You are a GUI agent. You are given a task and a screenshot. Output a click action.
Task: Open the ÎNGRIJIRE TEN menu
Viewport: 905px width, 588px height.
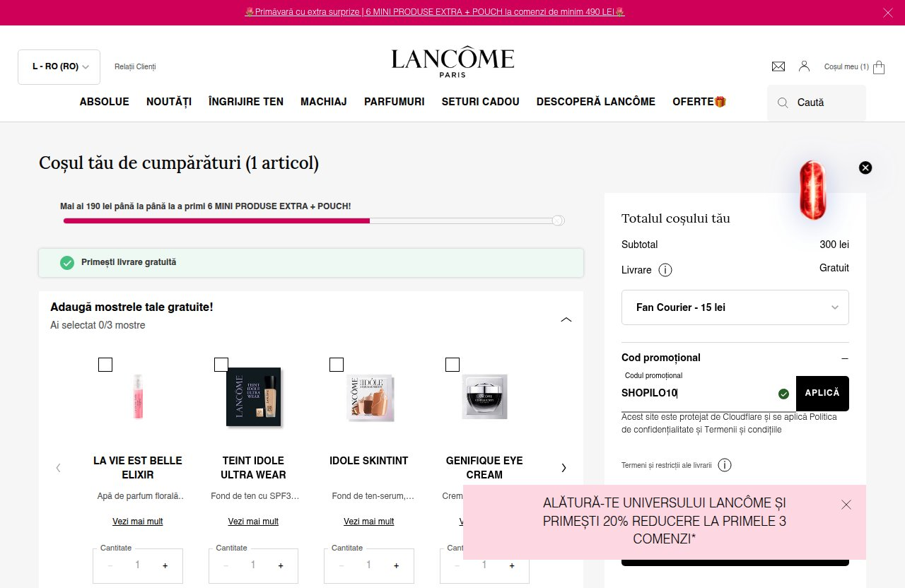coord(246,102)
